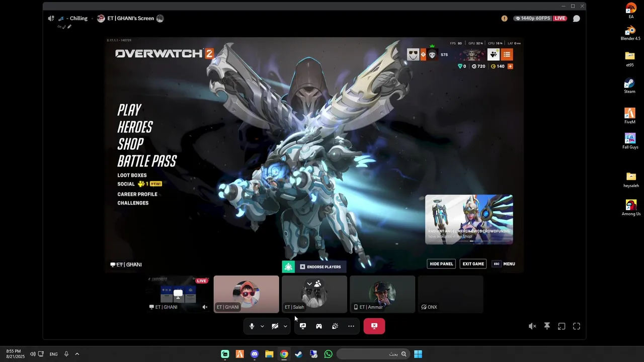Open WhatsApp from the taskbar
This screenshot has width=644, height=362.
click(x=328, y=354)
